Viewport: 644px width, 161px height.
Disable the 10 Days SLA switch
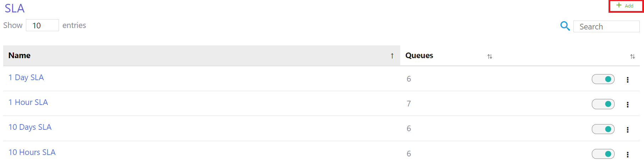coord(603,129)
